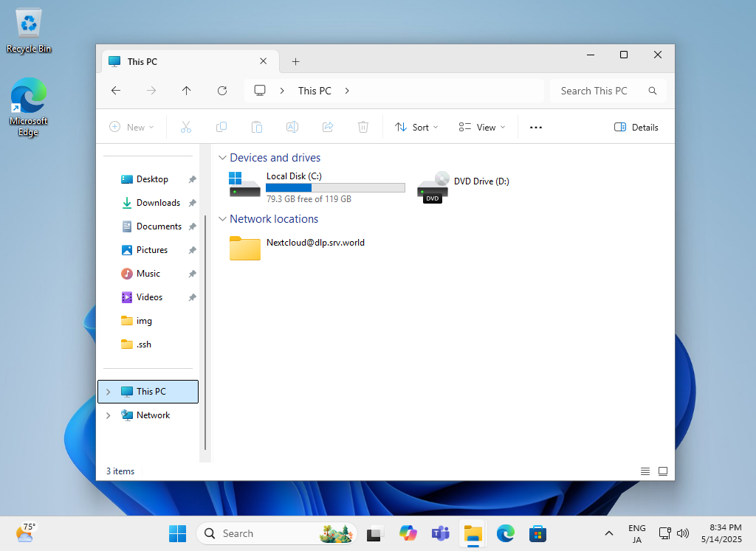Click the Rename icon in the toolbar
The image size is (756, 551).
(292, 127)
